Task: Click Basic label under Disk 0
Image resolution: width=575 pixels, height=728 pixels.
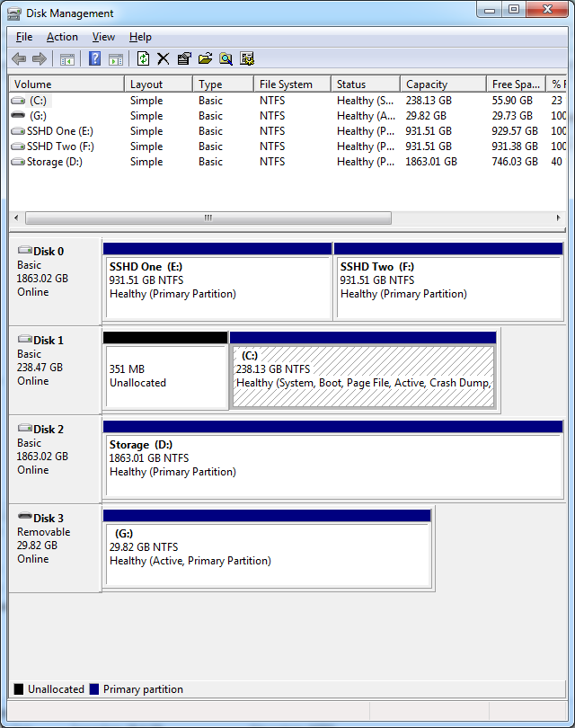Action: (30, 265)
